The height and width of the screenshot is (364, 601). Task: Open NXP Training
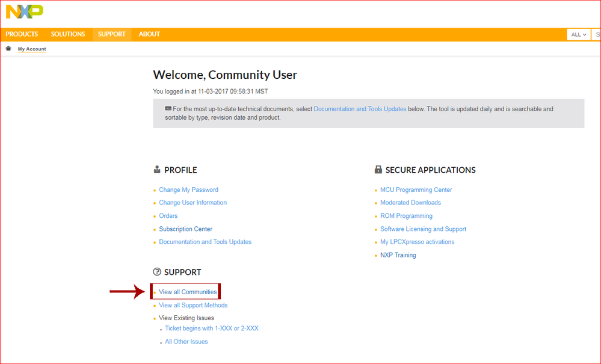point(398,255)
